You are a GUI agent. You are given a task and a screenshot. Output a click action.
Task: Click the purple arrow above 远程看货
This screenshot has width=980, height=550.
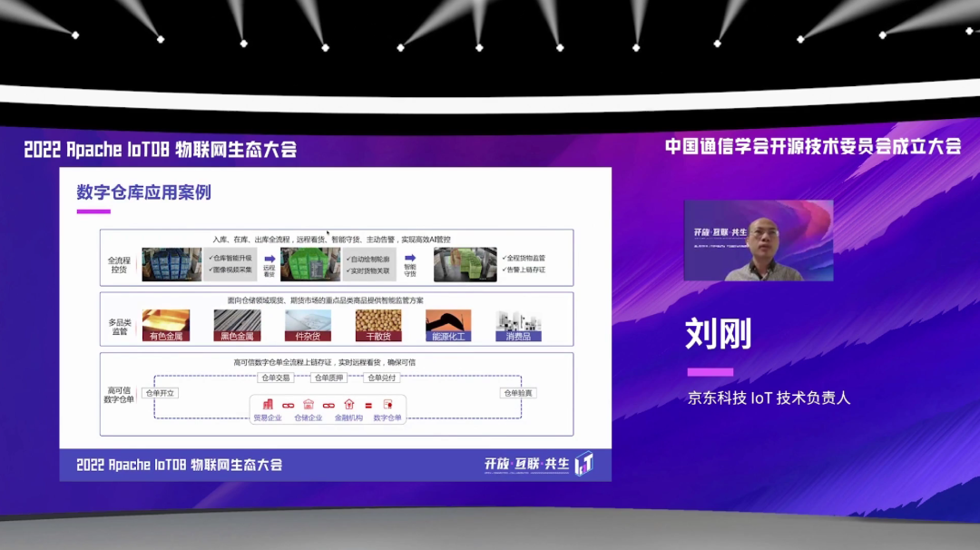click(x=270, y=259)
